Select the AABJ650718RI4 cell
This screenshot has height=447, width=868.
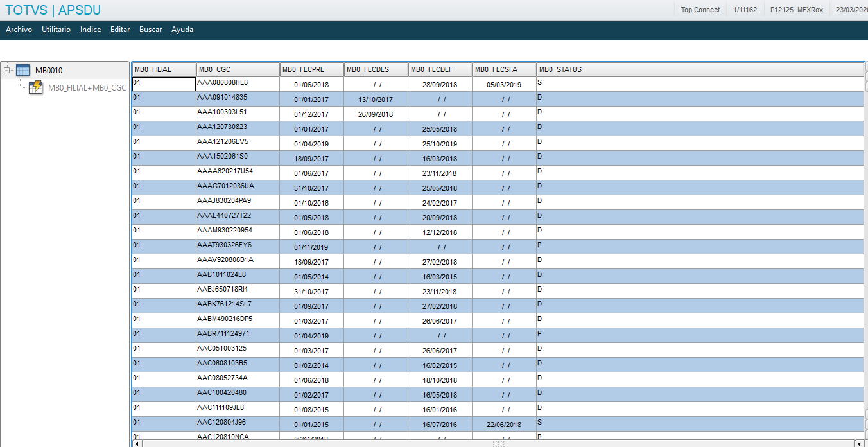pyautogui.click(x=238, y=291)
